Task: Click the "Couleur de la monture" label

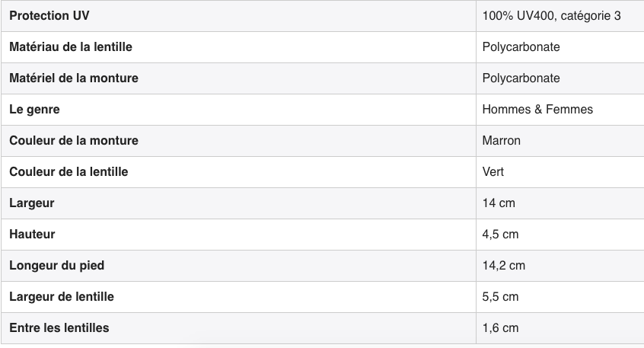Action: [74, 141]
